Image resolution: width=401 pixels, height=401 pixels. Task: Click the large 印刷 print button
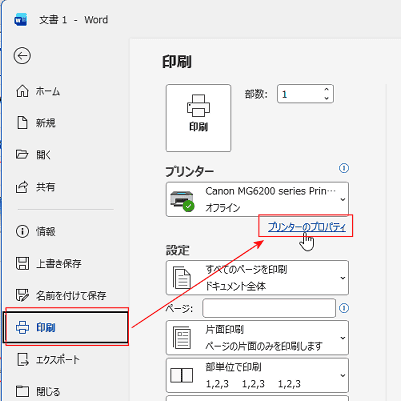tap(198, 118)
